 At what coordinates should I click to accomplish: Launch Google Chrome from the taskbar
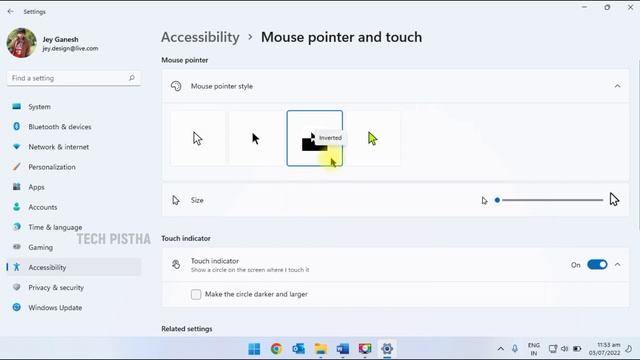coord(276,349)
